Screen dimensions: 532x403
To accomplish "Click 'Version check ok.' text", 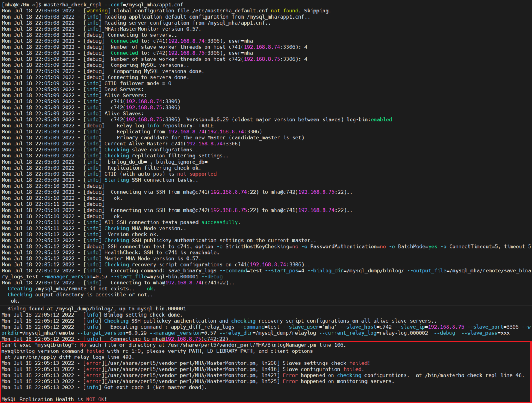I will (133, 234).
